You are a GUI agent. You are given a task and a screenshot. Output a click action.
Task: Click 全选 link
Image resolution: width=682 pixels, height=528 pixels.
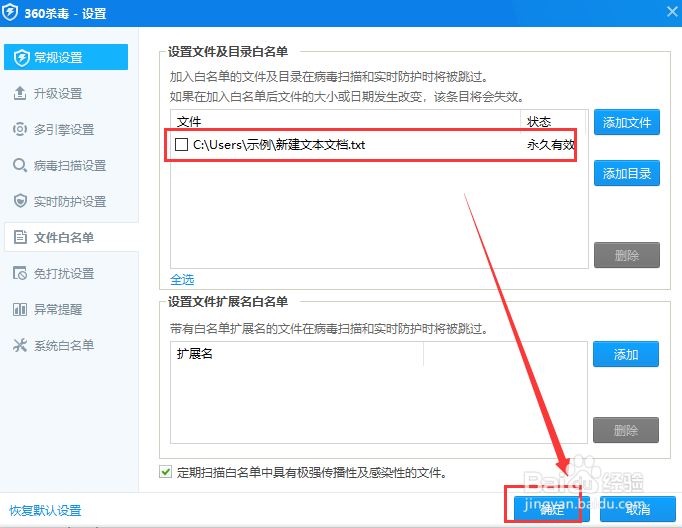click(182, 279)
